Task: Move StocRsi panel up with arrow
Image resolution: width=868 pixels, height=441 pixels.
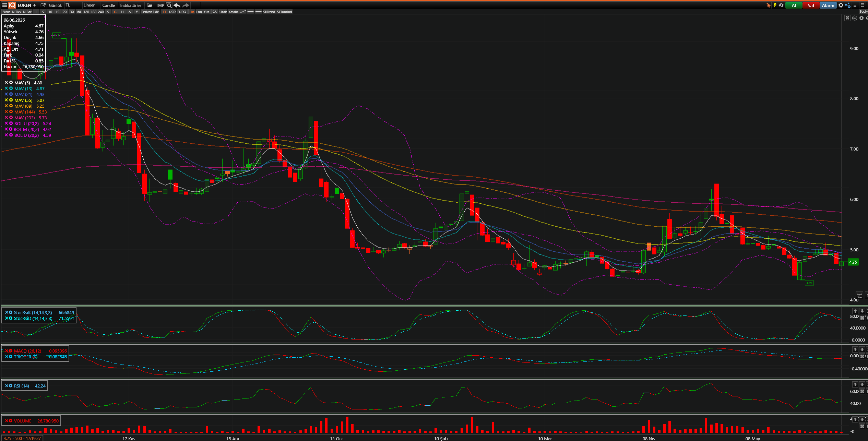Action: (855, 311)
